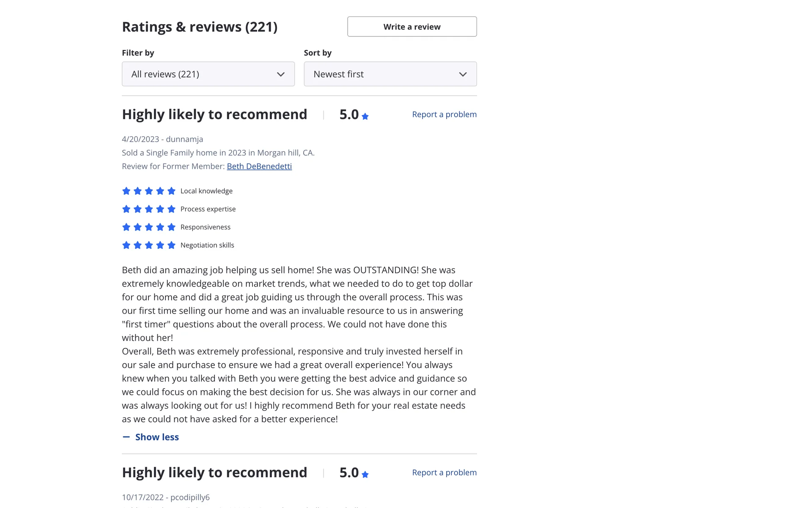Screen dimensions: 812x508
Task: Click fifth star of Local knowledge rating
Action: click(x=171, y=191)
